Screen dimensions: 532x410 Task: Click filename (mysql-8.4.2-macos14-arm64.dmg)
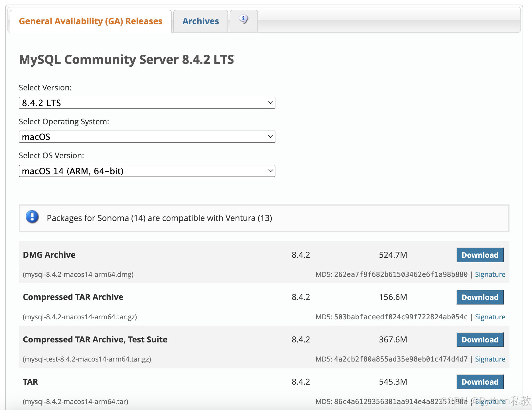78,274
